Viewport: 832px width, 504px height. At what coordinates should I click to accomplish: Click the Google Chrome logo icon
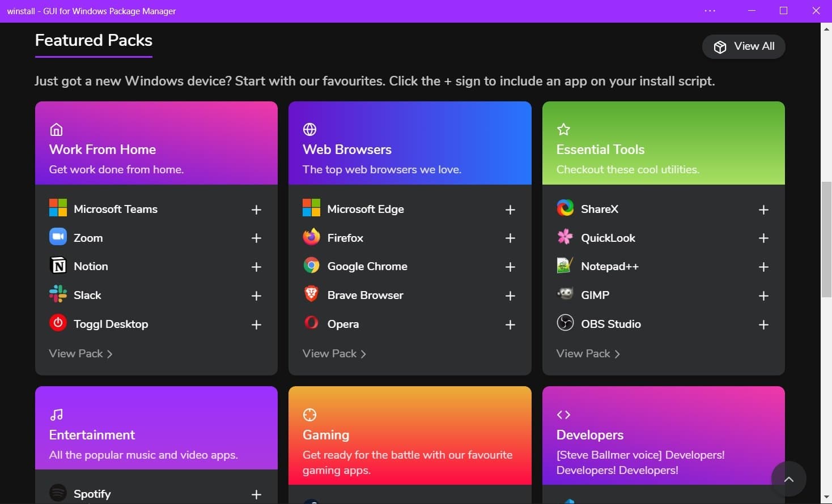pos(311,265)
